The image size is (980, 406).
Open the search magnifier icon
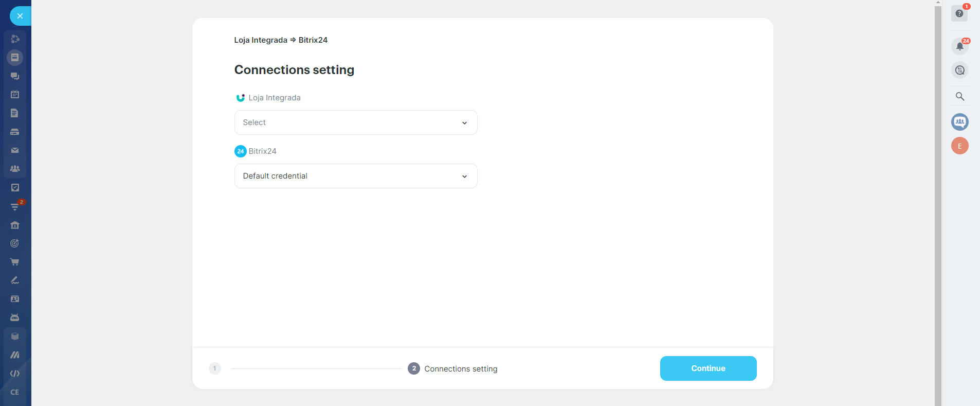tap(959, 96)
